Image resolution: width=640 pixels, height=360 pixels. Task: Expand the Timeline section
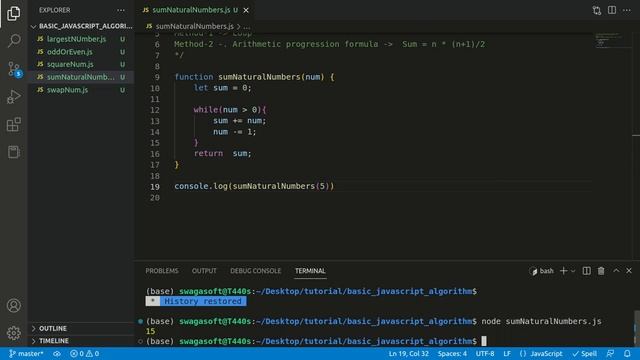click(x=81, y=341)
